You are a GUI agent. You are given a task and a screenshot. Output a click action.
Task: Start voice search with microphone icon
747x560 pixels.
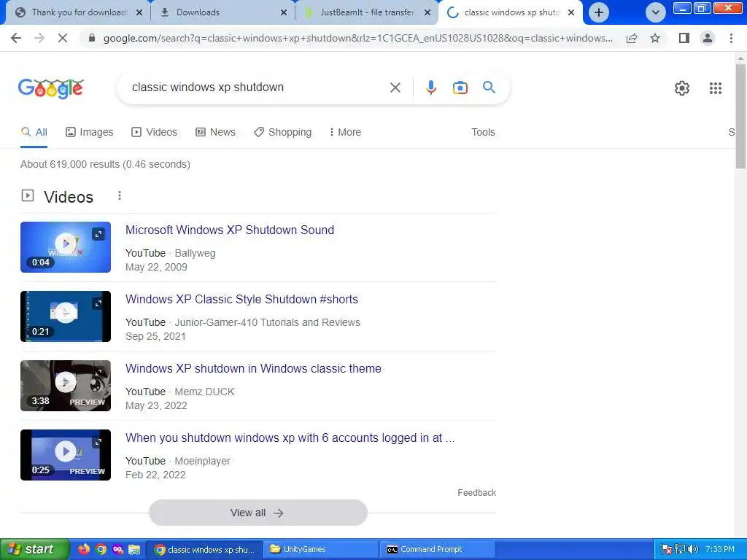(431, 87)
